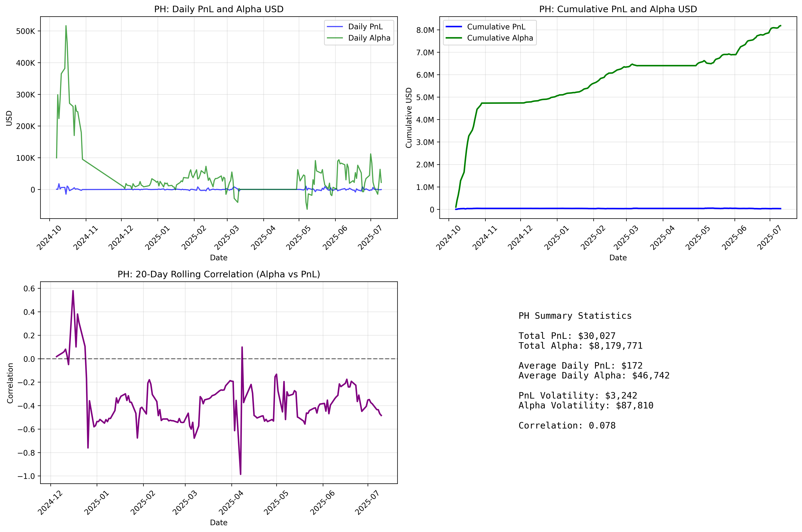This screenshot has width=802, height=532.
Task: Click the PH Summary Statistics heading
Action: pos(575,316)
